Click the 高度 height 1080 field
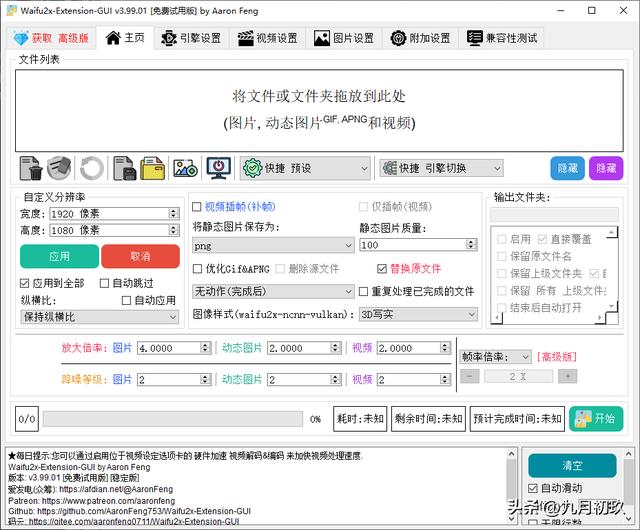This screenshot has width=640, height=530. point(114,230)
